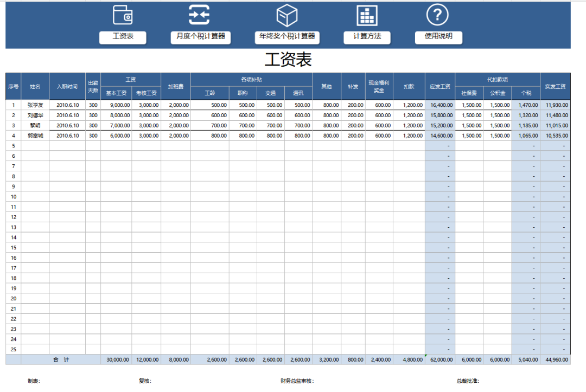
Task: Click the 个税 column header
Action: (526, 93)
